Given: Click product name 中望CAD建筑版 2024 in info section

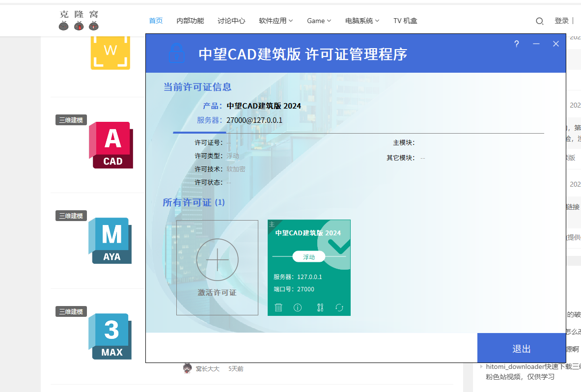Looking at the screenshot, I should tap(264, 106).
